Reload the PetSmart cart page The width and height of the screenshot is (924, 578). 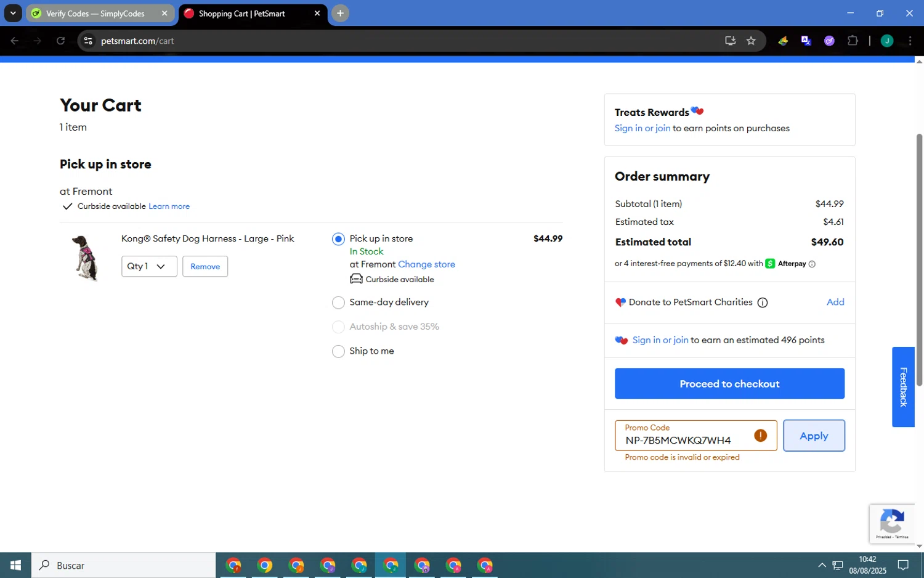pyautogui.click(x=60, y=41)
